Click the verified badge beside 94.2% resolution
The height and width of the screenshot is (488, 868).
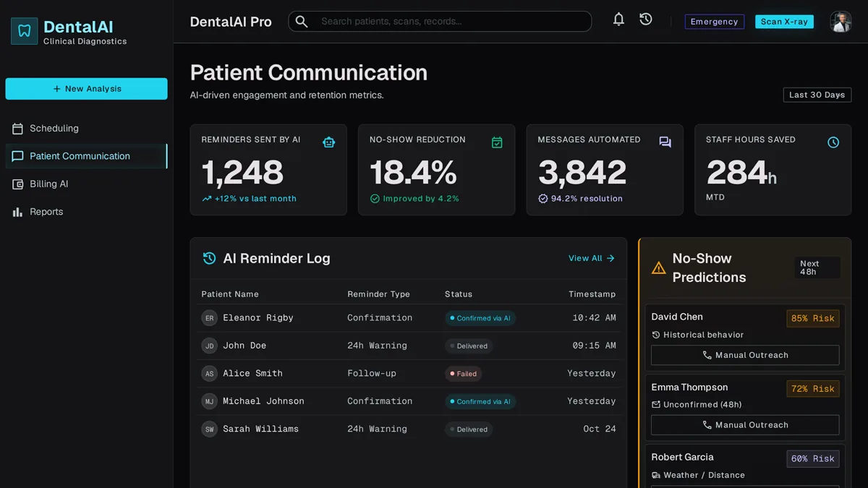click(x=542, y=199)
